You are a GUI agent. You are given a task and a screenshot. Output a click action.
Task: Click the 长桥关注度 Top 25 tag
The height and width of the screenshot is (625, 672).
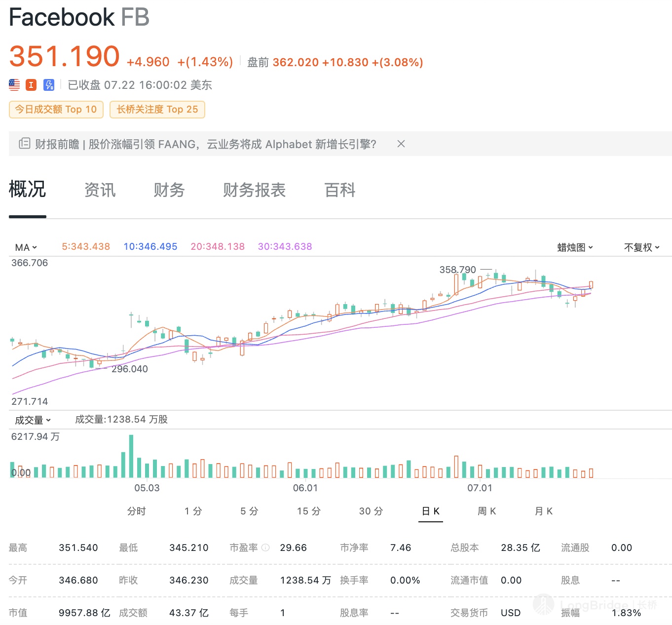157,110
